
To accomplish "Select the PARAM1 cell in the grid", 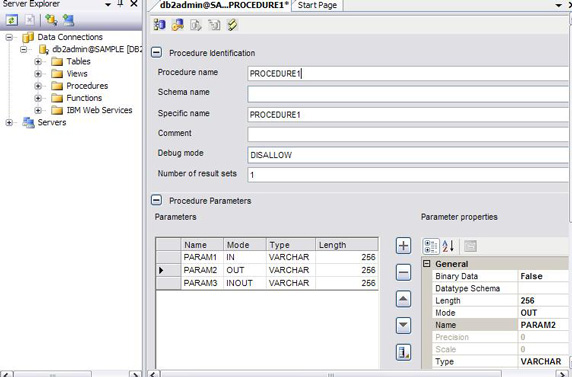I will point(202,257).
